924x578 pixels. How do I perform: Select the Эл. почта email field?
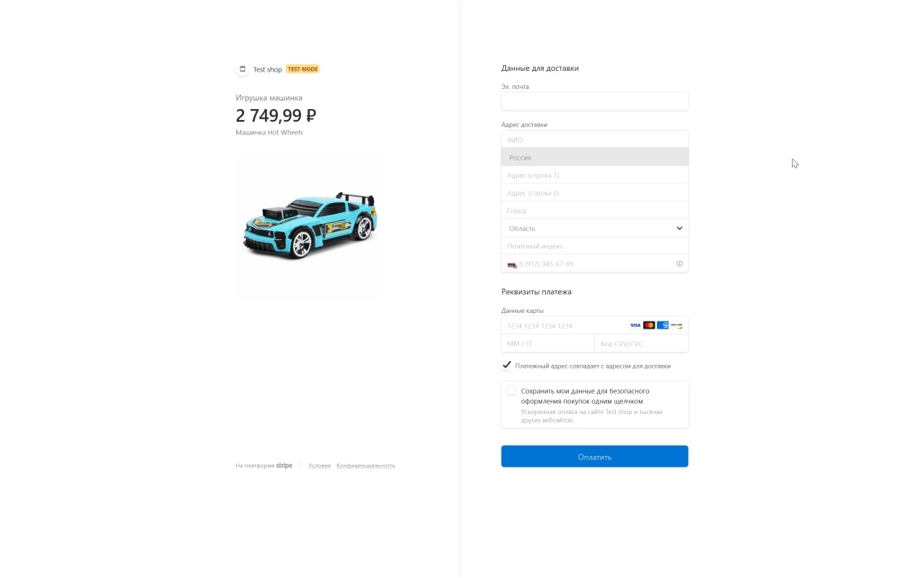pos(594,101)
